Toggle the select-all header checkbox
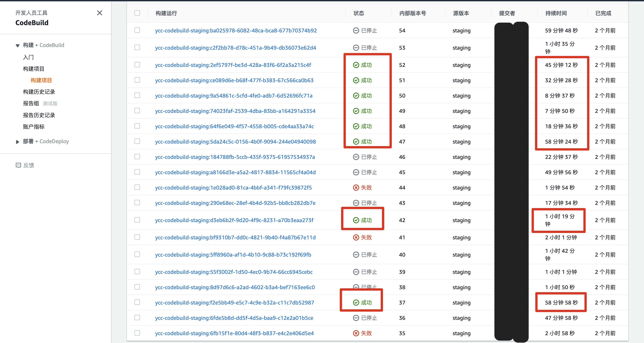Image resolution: width=644 pixels, height=343 pixels. click(x=137, y=13)
